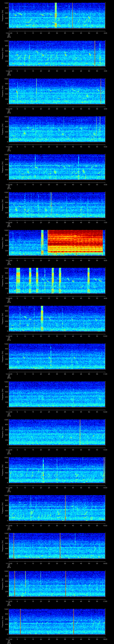This screenshot has width=114, height=644.
Task: Click 'Frequency (Hz)' label of the 14:07 panel
Action: 3,243
